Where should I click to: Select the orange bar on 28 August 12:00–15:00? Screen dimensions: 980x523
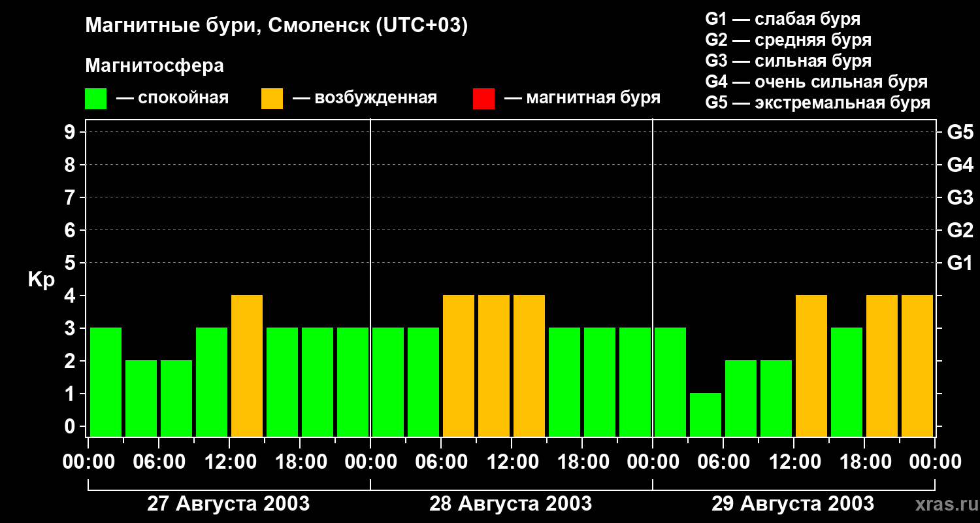coord(529,365)
